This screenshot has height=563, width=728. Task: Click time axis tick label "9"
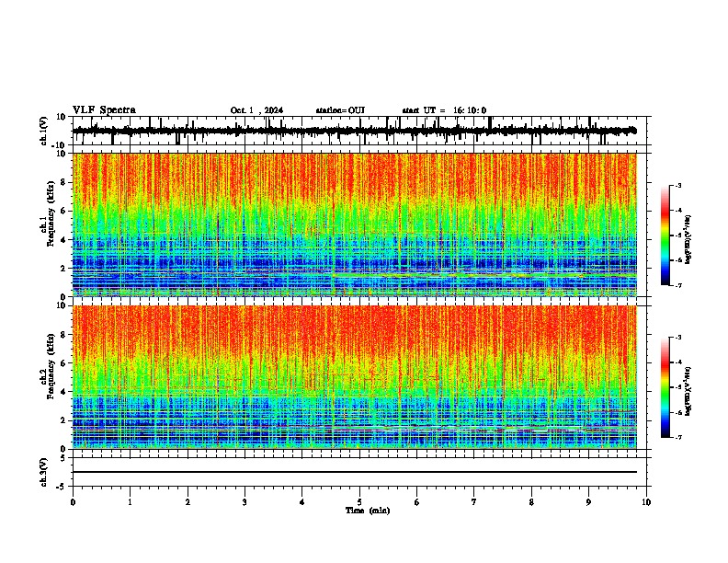(x=588, y=502)
